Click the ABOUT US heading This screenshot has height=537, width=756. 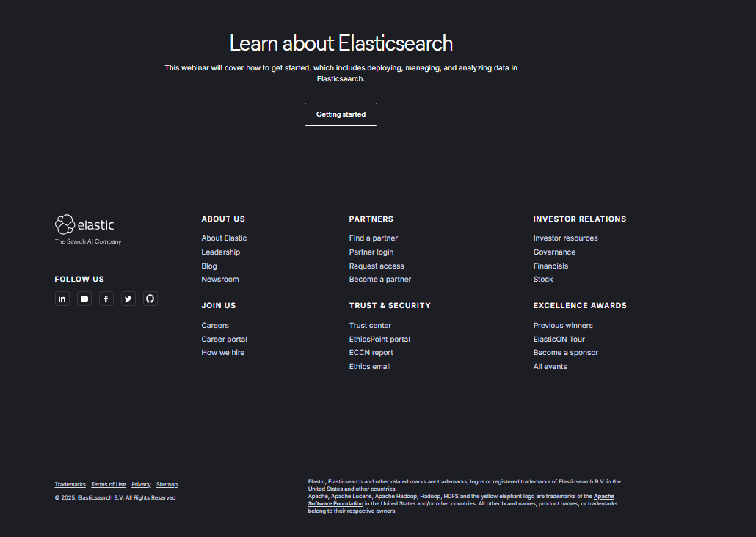point(223,219)
